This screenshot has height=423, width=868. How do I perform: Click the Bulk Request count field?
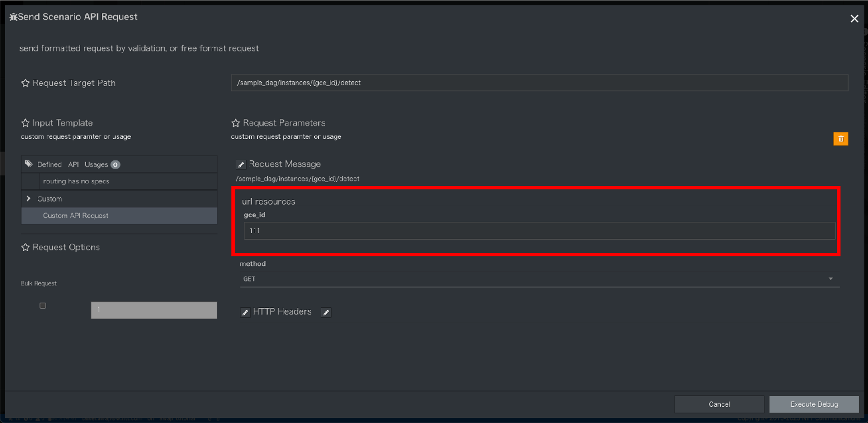click(154, 310)
